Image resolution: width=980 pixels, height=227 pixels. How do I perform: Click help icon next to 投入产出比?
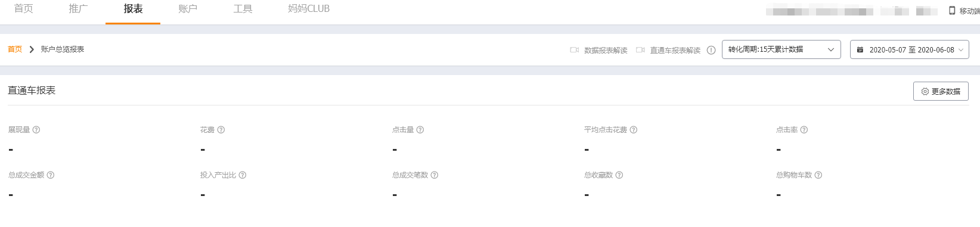coord(243,175)
